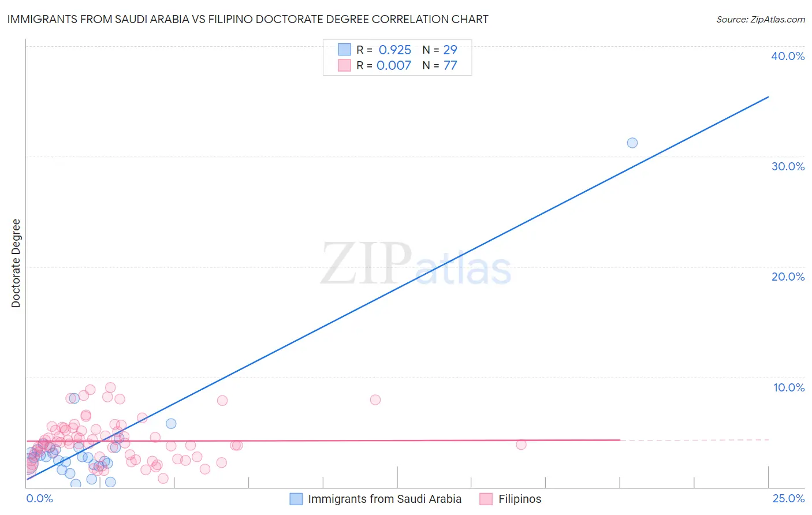The image size is (812, 515).
Task: Click the blue swatch in the correlation box
Action: tap(344, 50)
